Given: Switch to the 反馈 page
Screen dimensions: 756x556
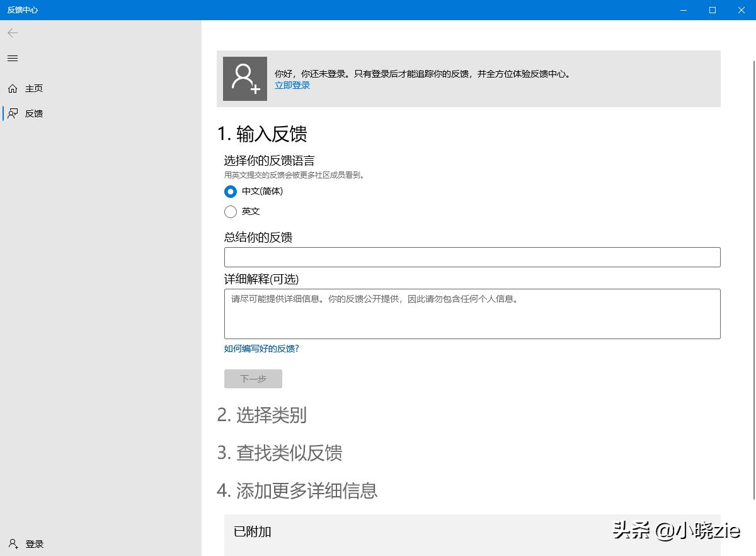Looking at the screenshot, I should click(x=35, y=113).
